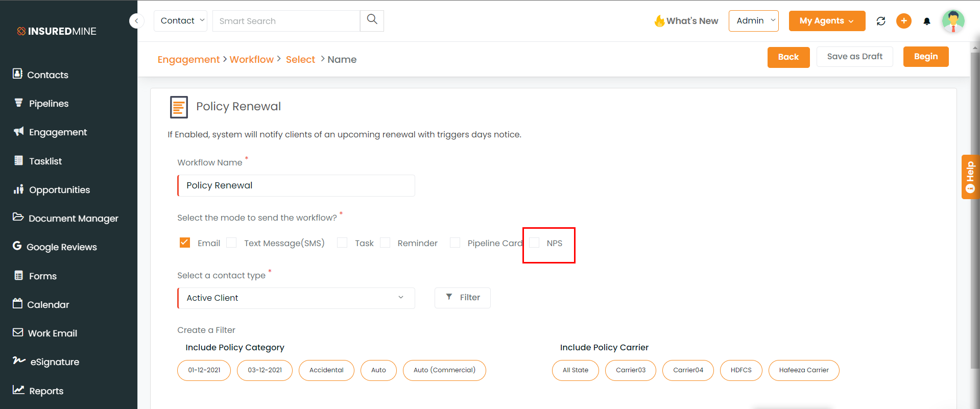Viewport: 980px width, 409px height.
Task: Open Document Manager in the sidebar
Action: (74, 218)
